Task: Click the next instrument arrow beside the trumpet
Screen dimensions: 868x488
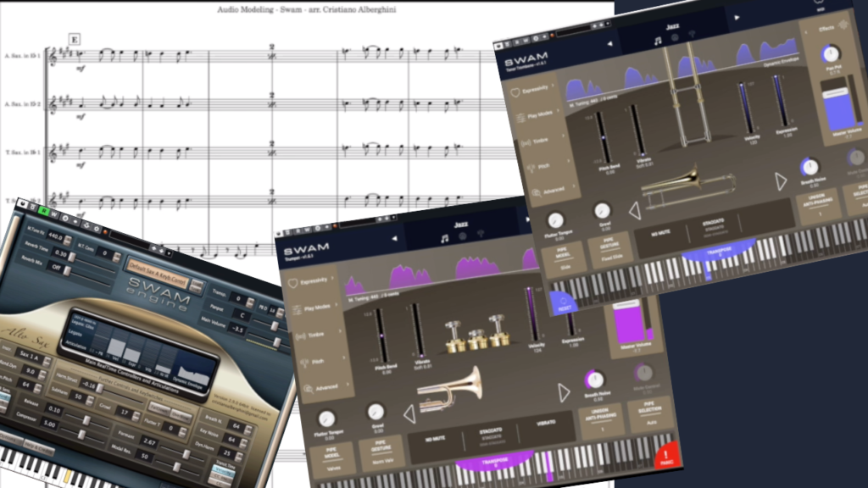Action: tap(565, 393)
